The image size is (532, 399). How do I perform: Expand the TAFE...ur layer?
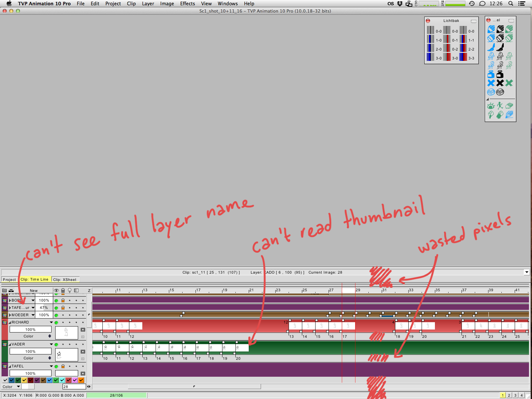click(10, 308)
